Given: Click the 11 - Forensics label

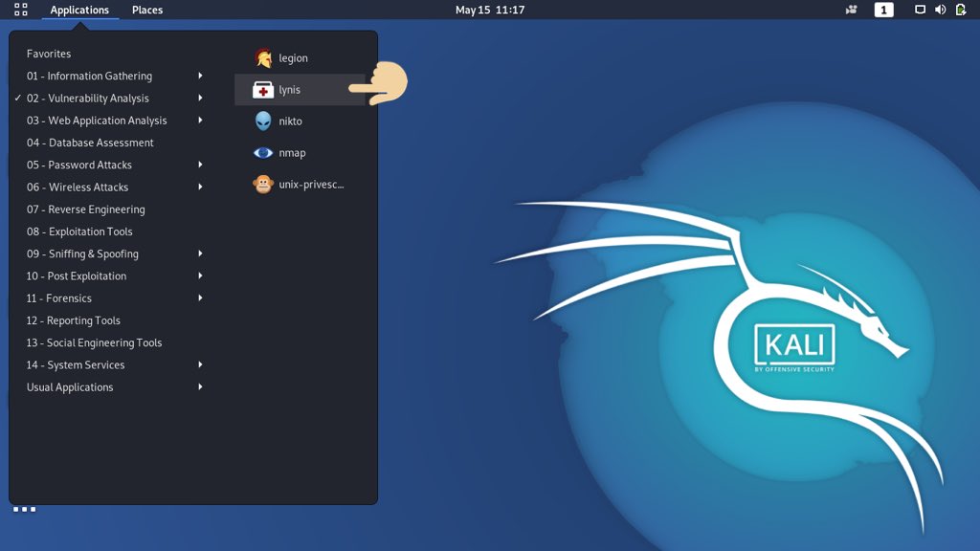Looking at the screenshot, I should coord(58,298).
